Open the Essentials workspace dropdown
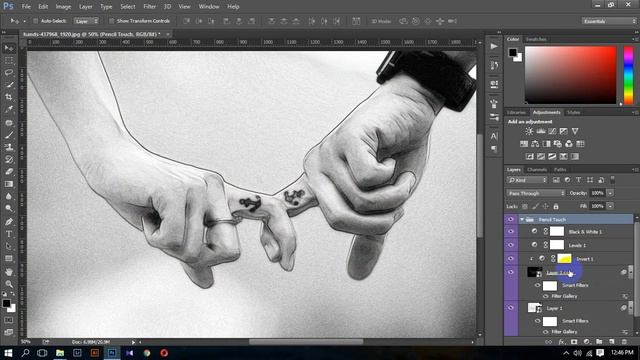Image resolution: width=640 pixels, height=360 pixels. [608, 21]
